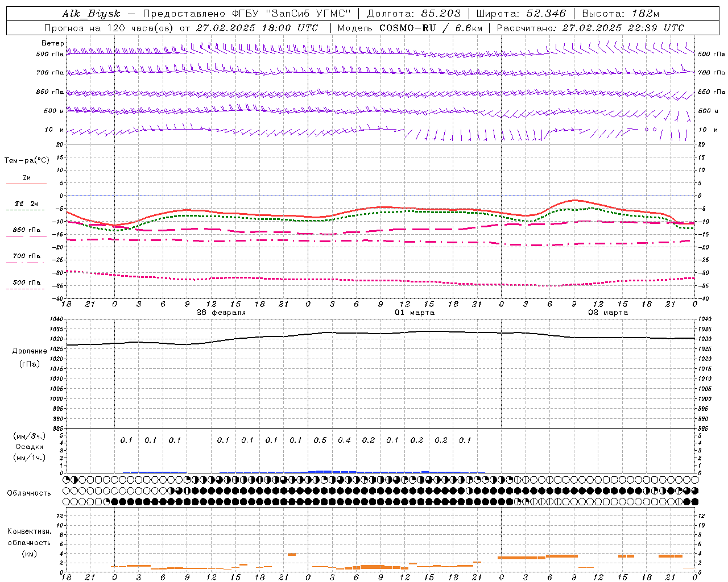Select the 'Долгота: 85.203' longitude text
Viewport: 728px width, 582px height.
414,14
